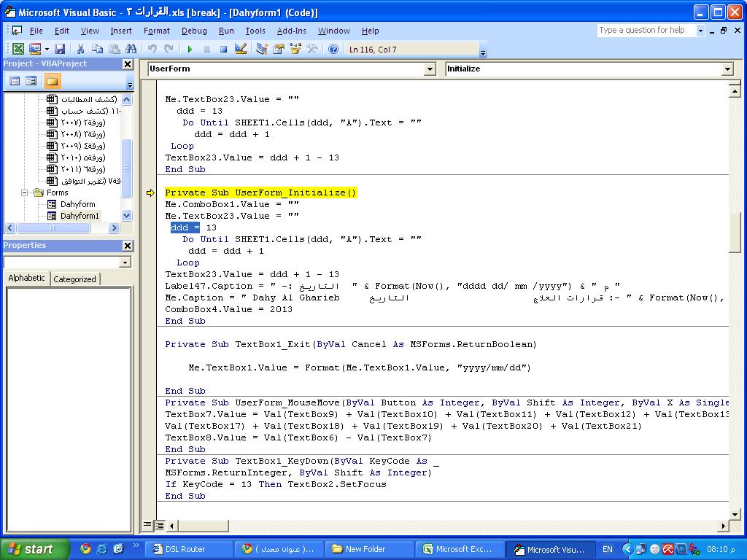Open the help question box dropdown arrow

(x=700, y=31)
